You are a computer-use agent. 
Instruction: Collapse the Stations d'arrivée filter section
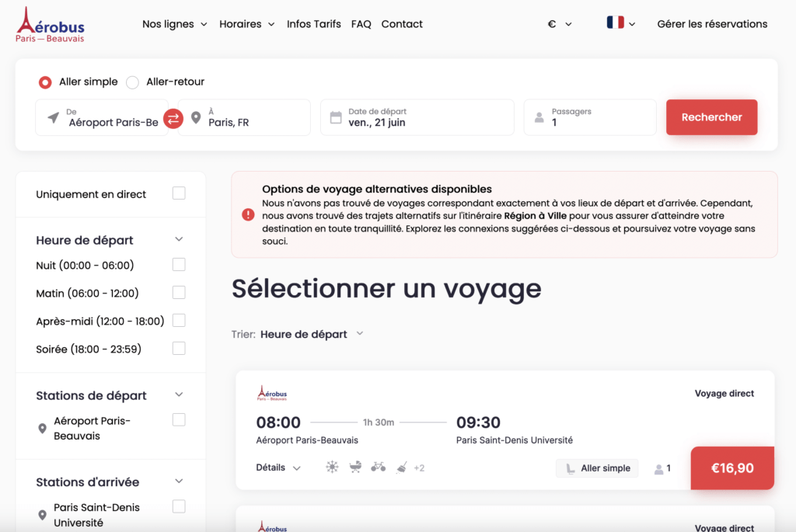click(x=179, y=482)
